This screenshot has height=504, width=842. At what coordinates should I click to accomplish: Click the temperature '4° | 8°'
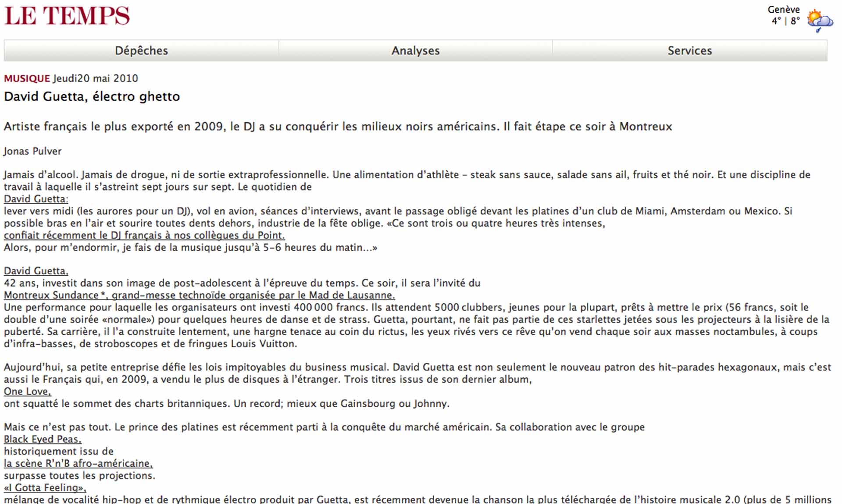click(786, 21)
